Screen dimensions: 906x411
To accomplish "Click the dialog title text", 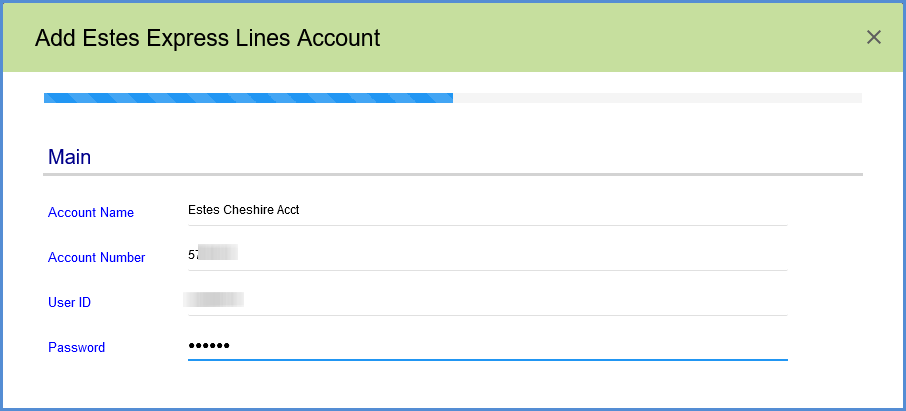I will pyautogui.click(x=207, y=39).
